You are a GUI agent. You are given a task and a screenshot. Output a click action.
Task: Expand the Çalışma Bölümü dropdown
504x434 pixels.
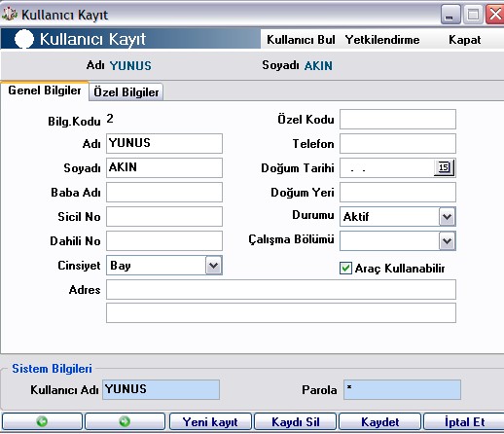coord(448,241)
